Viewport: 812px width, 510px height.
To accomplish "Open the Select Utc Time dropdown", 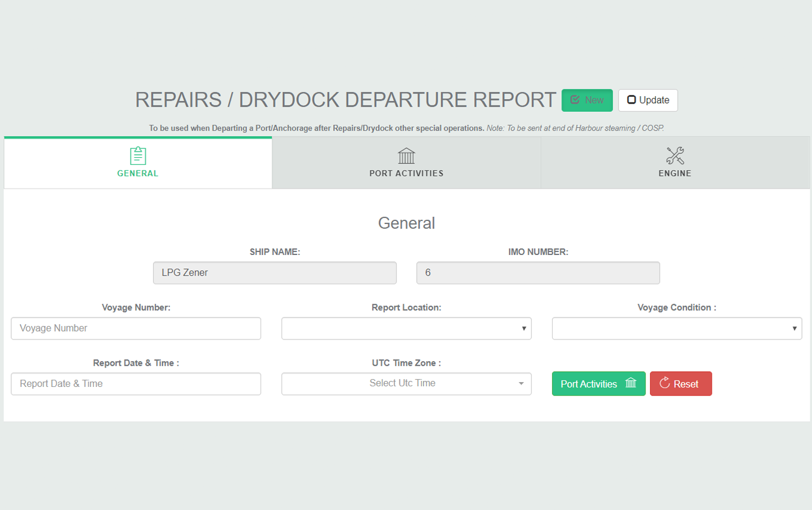I will (x=406, y=384).
